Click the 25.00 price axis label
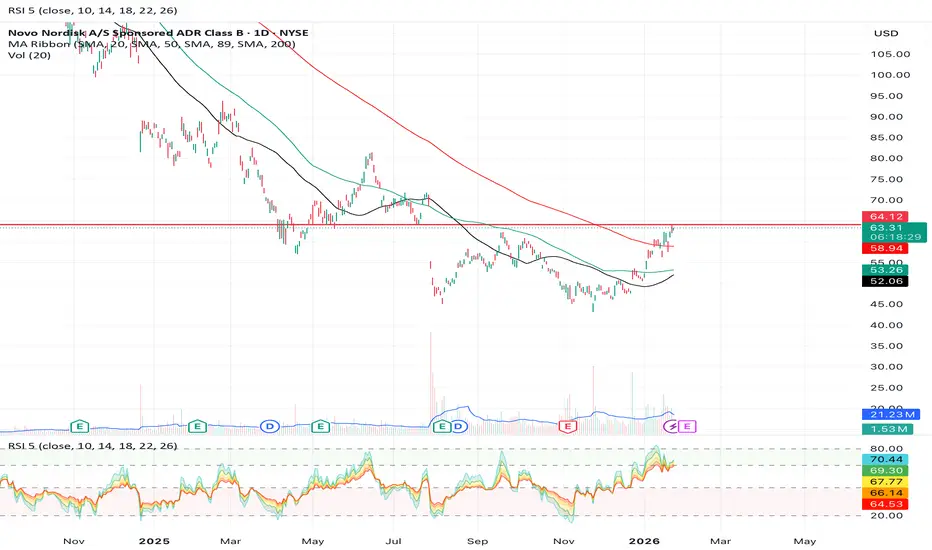The width and height of the screenshot is (932, 550). point(887,388)
